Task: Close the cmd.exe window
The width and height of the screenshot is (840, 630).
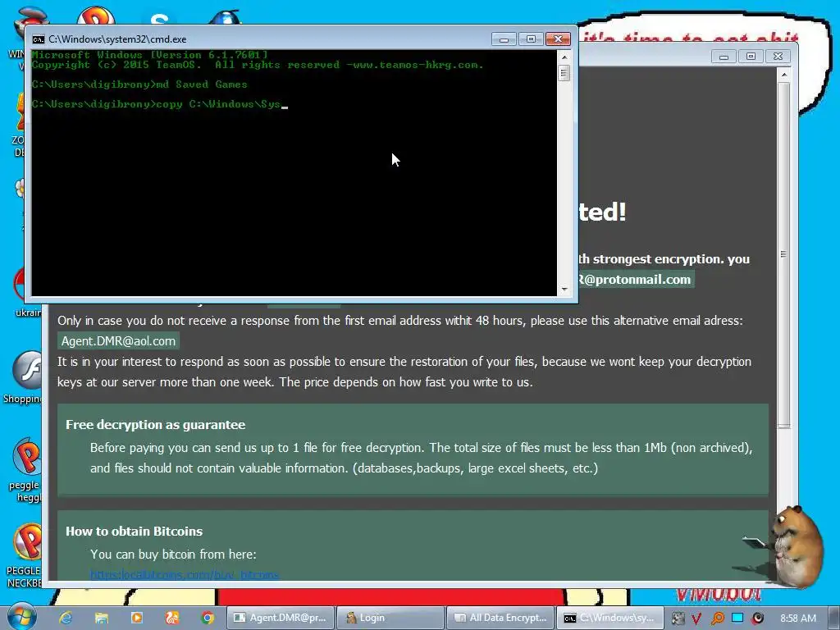Action: tap(558, 39)
